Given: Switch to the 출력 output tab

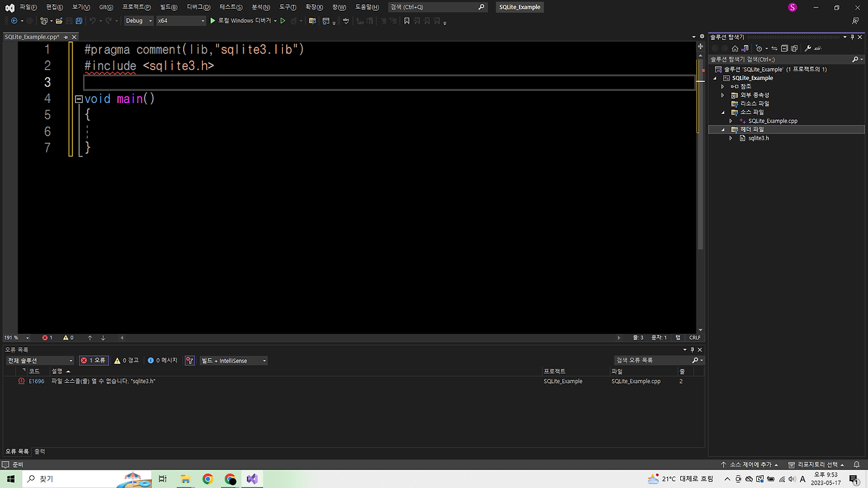Looking at the screenshot, I should click(x=39, y=451).
